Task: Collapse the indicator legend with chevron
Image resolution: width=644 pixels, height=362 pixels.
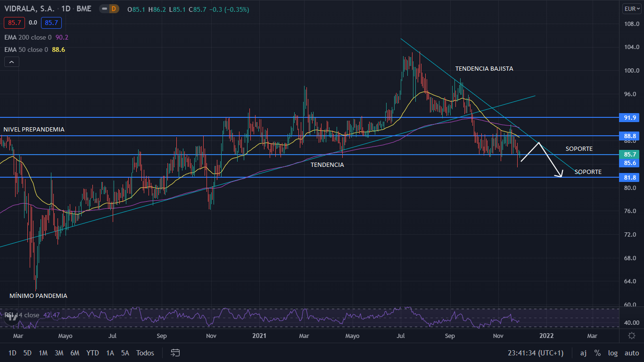Action: tap(11, 62)
